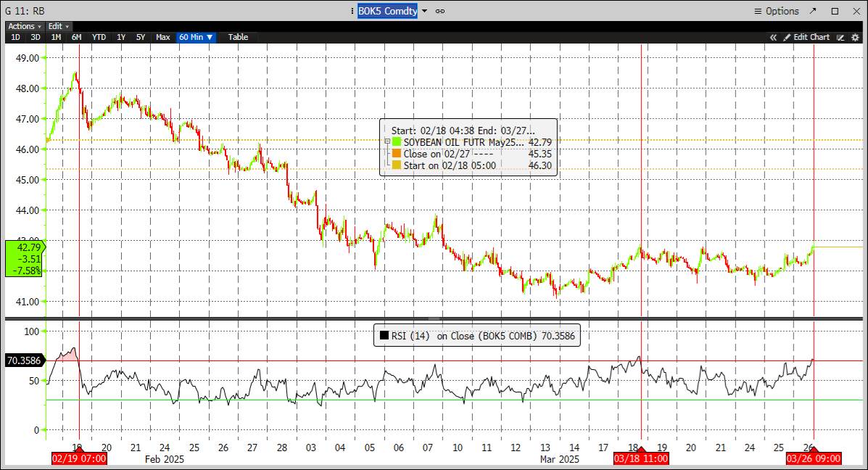Toggle the 5Y range view

(140, 37)
